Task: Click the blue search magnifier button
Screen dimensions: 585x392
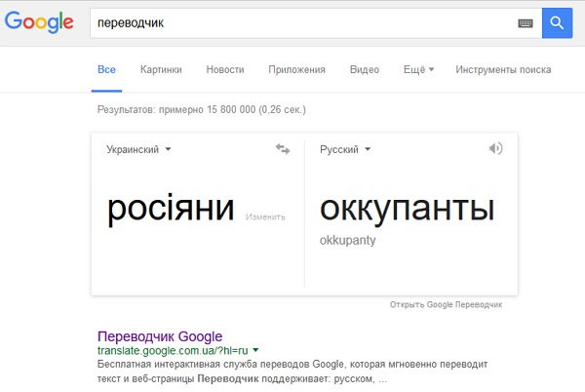Action: point(557,23)
